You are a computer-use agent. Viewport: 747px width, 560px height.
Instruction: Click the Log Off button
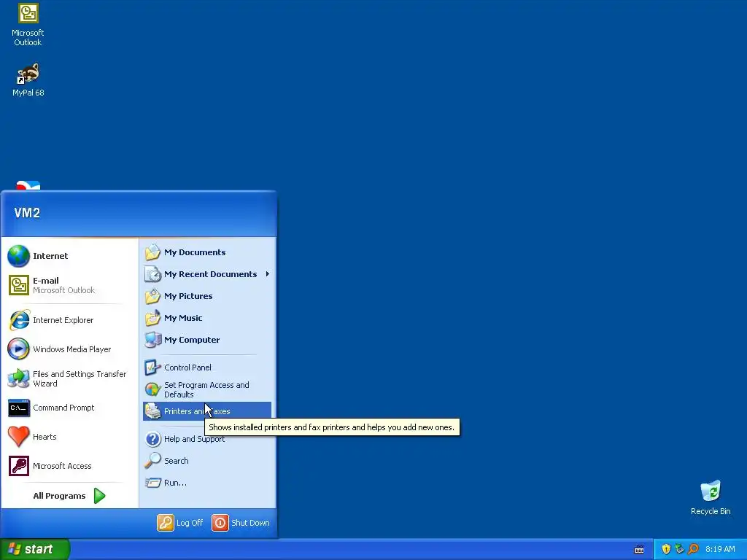(180, 523)
